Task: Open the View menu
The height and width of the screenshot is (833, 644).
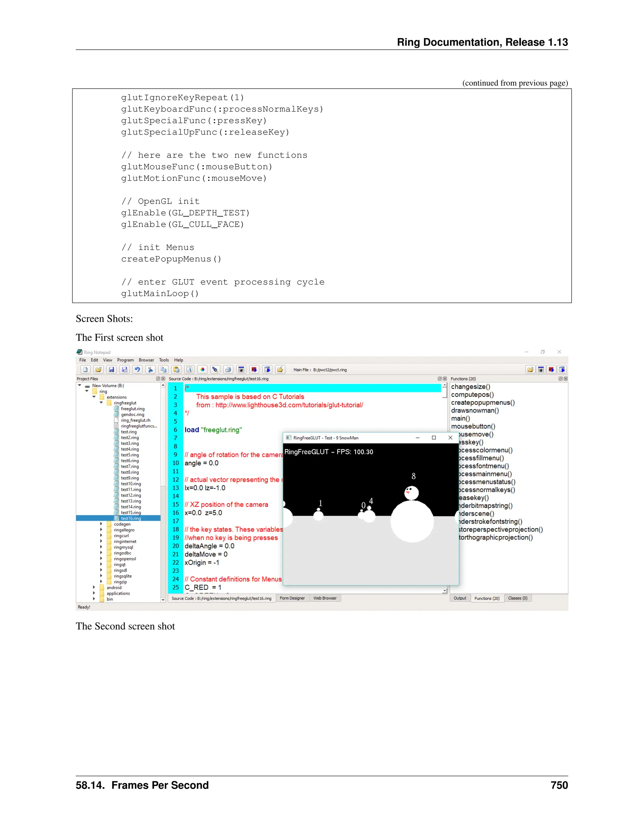Action: pos(108,360)
